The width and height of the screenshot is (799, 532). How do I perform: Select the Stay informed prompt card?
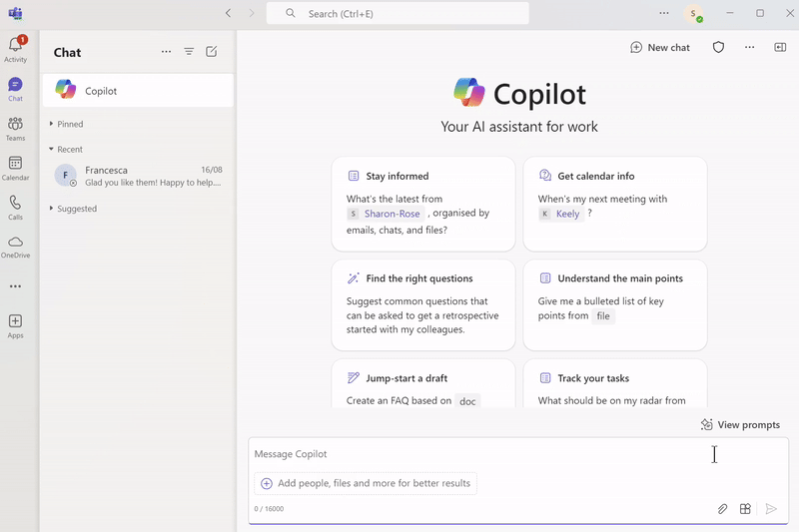click(x=423, y=204)
